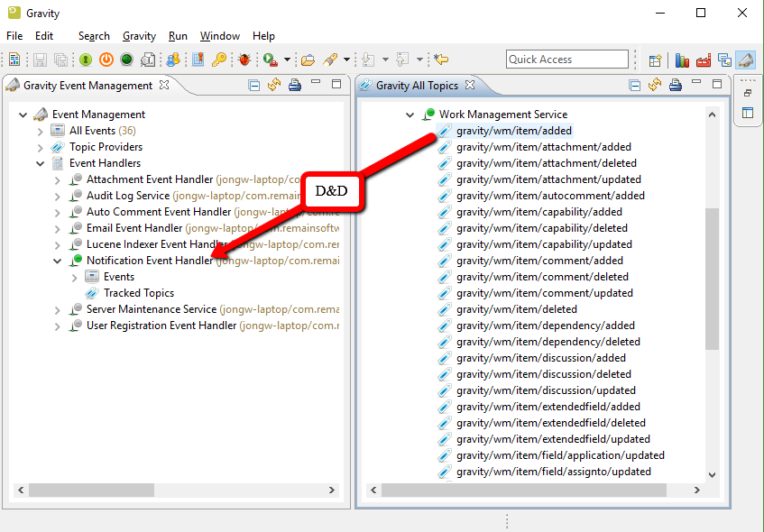Refresh the Gravity All Topics view

click(654, 86)
